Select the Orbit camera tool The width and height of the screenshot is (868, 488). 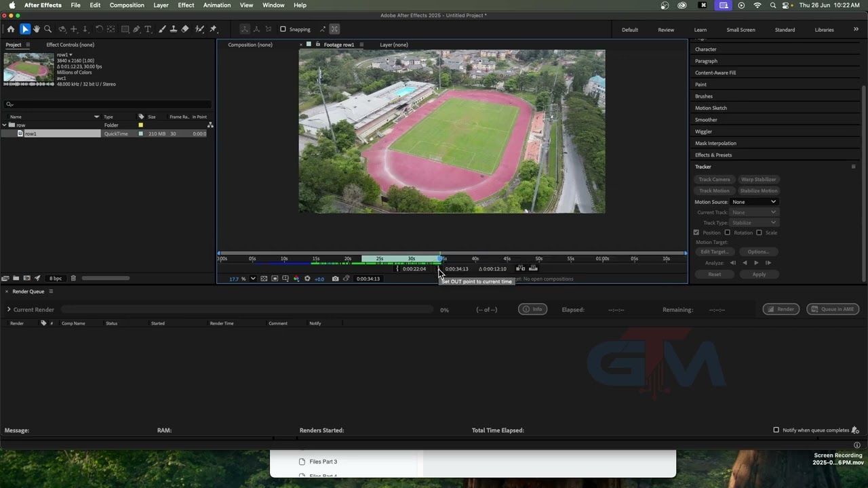(x=62, y=29)
